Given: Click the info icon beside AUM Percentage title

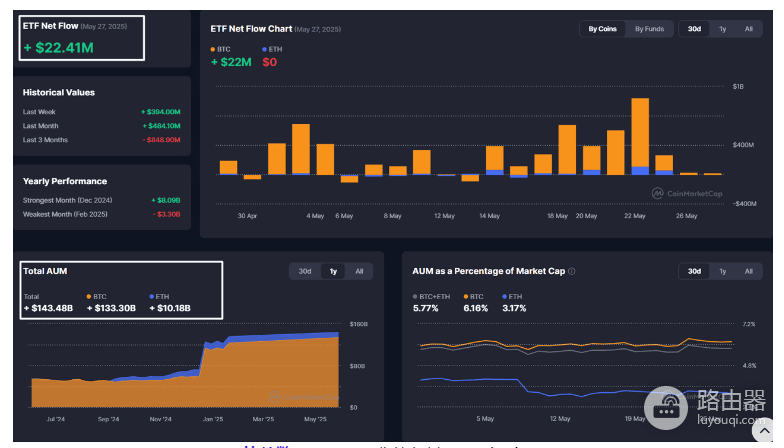Looking at the screenshot, I should click(x=572, y=271).
